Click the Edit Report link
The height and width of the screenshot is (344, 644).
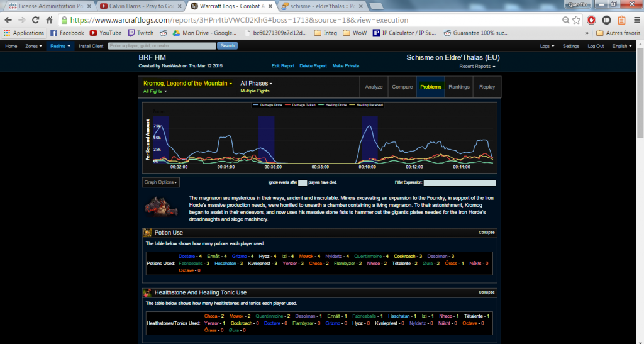pos(283,65)
